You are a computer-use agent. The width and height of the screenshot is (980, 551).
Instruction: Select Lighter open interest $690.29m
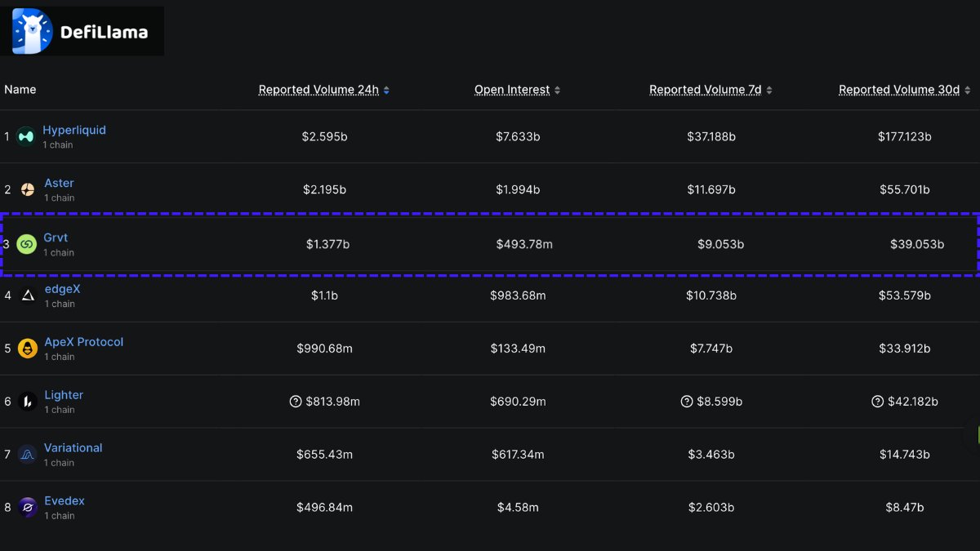[518, 402]
